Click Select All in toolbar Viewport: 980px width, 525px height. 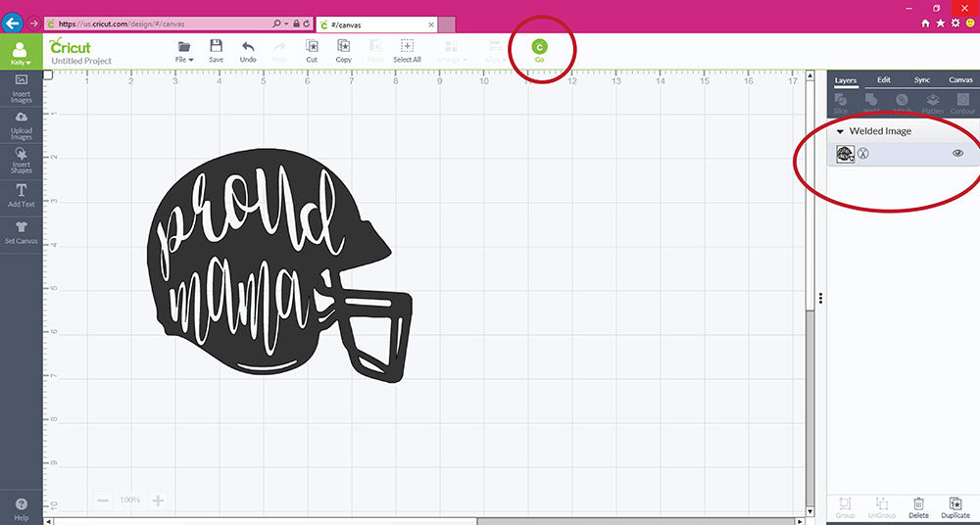(x=407, y=49)
